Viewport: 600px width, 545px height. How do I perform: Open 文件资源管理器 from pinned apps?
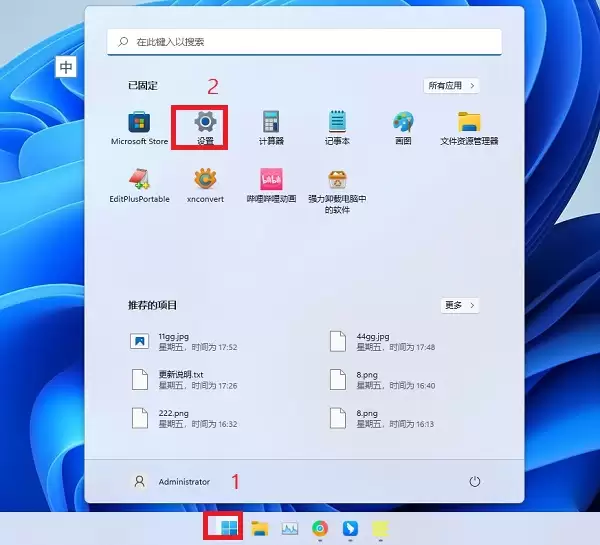click(x=469, y=128)
